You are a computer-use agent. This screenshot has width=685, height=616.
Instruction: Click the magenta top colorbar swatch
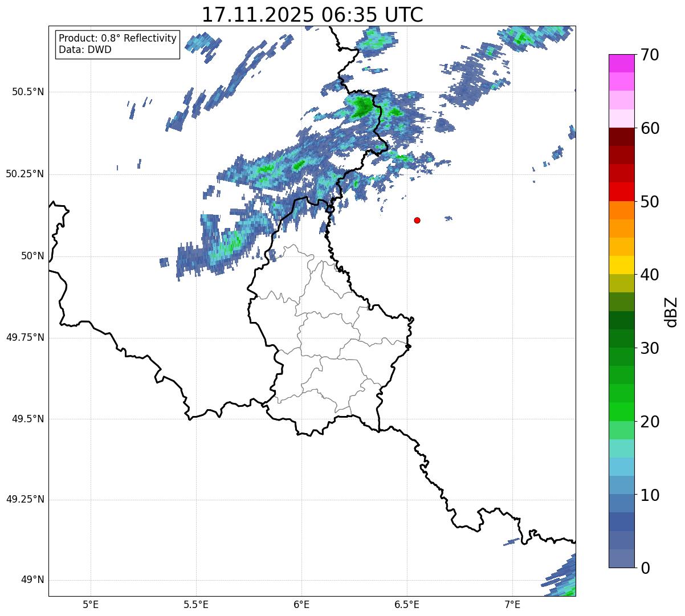[621, 63]
